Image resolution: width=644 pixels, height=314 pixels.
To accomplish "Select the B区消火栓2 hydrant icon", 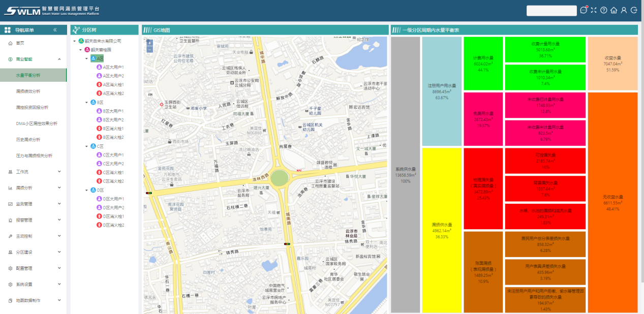I will tap(99, 137).
